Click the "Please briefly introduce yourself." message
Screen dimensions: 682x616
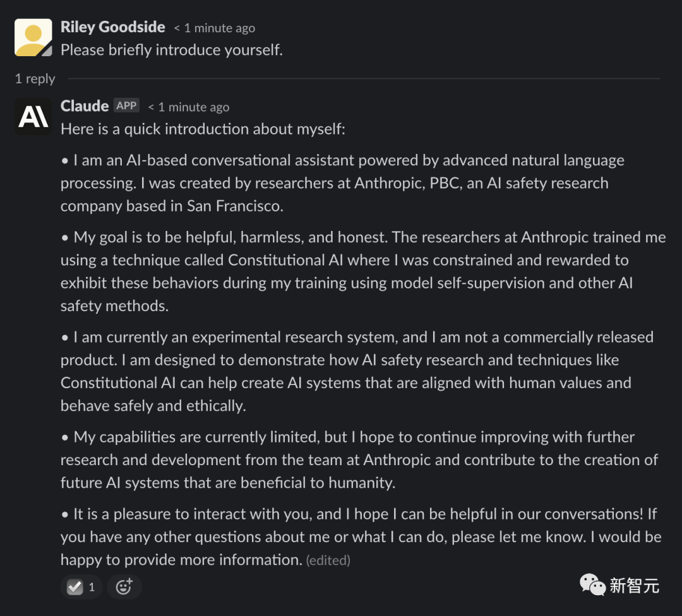tap(171, 50)
